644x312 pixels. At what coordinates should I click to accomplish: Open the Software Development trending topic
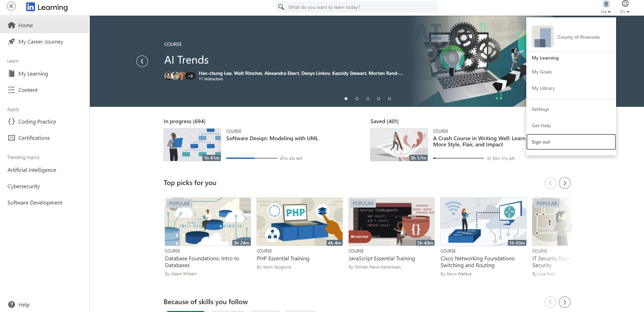tap(35, 202)
